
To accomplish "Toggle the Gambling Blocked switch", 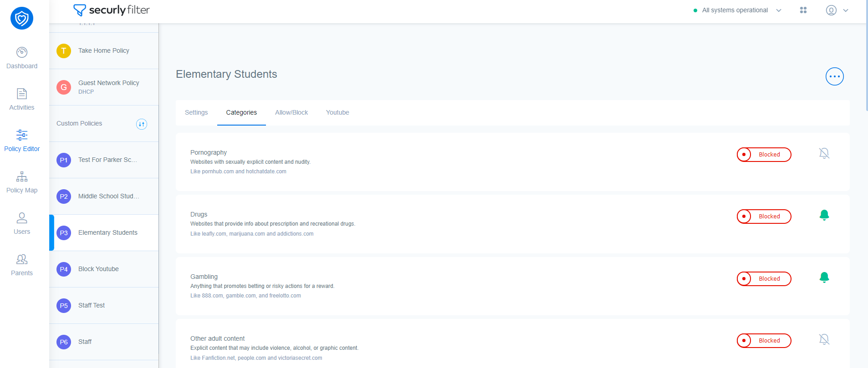I will point(764,279).
